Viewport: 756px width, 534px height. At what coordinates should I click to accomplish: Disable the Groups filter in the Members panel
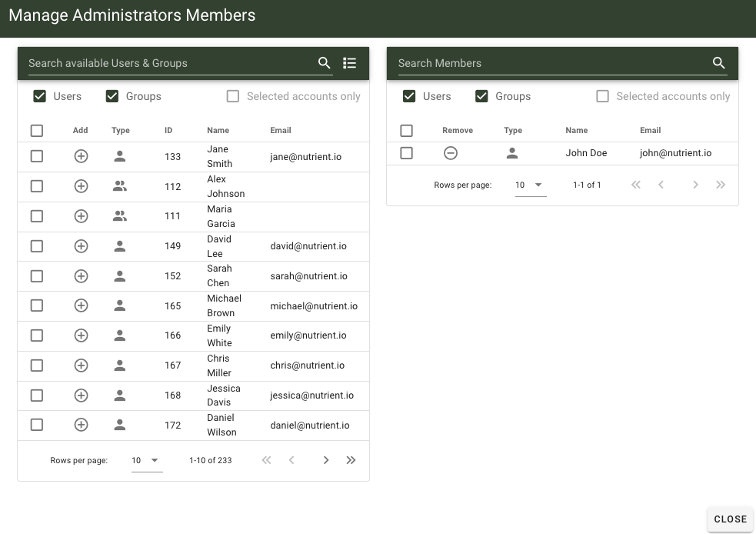(482, 96)
